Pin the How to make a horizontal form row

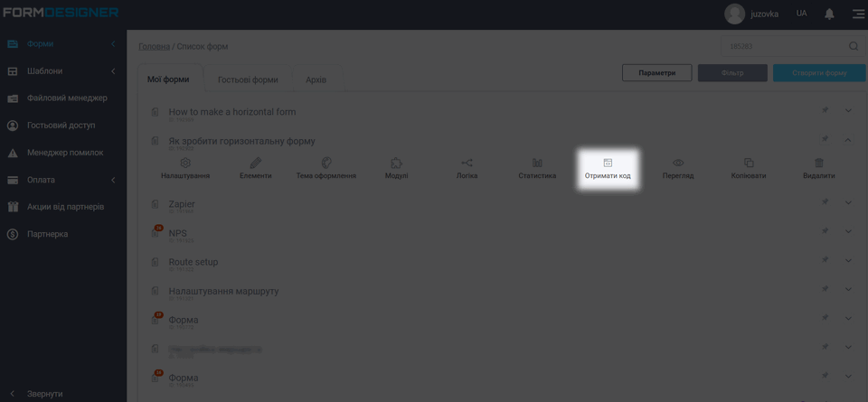click(x=825, y=111)
